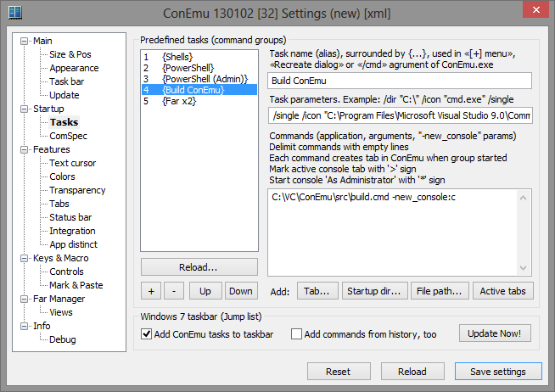Collapse the Keys & Macro tree node
Viewport: 555px width, 392px height.
[x=24, y=258]
